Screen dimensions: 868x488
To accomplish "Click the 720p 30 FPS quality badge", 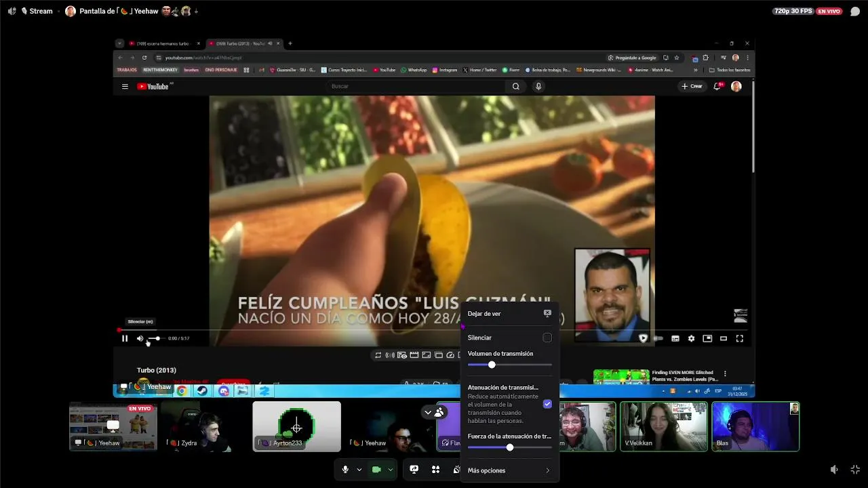I will click(x=793, y=12).
